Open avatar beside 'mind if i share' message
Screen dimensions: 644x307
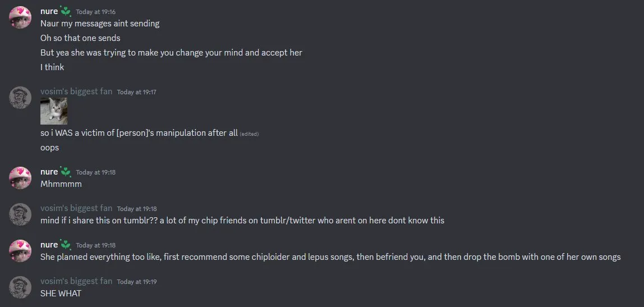point(20,214)
